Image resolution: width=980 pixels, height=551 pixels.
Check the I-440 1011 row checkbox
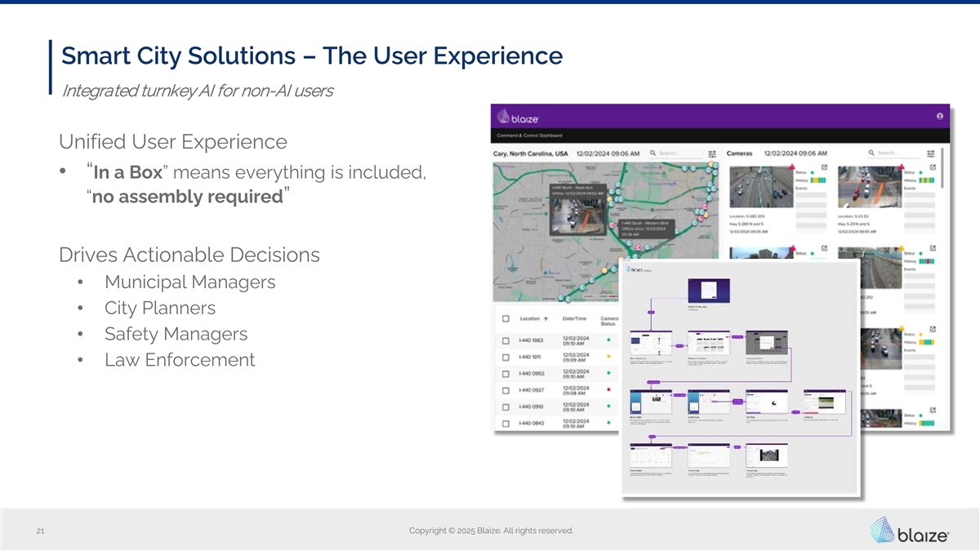pos(506,357)
